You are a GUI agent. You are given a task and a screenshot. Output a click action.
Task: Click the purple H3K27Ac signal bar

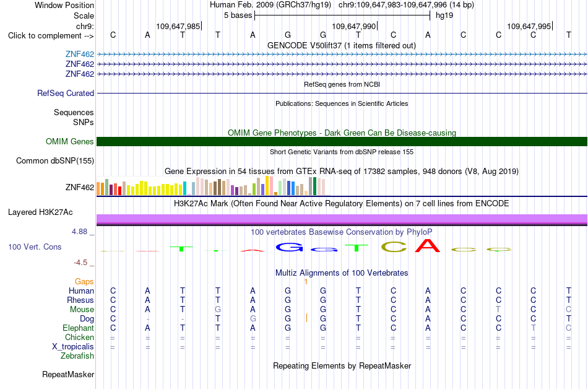click(342, 219)
